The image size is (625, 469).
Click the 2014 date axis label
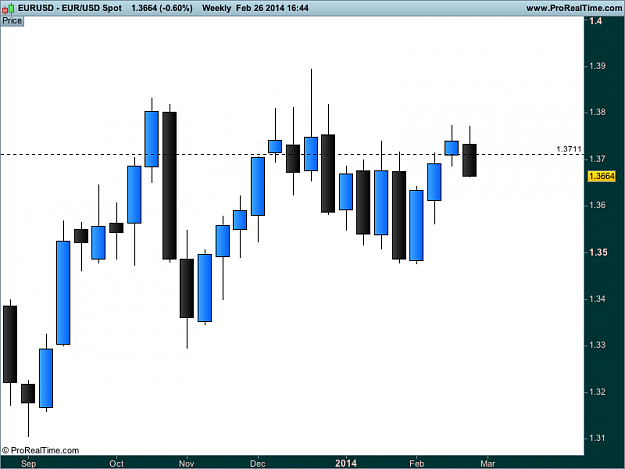coord(346,463)
